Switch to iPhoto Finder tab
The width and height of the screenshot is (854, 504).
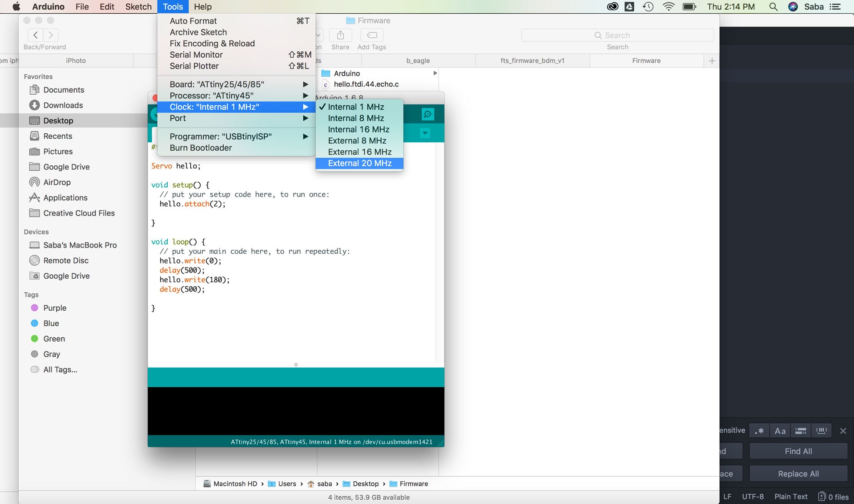pyautogui.click(x=76, y=61)
